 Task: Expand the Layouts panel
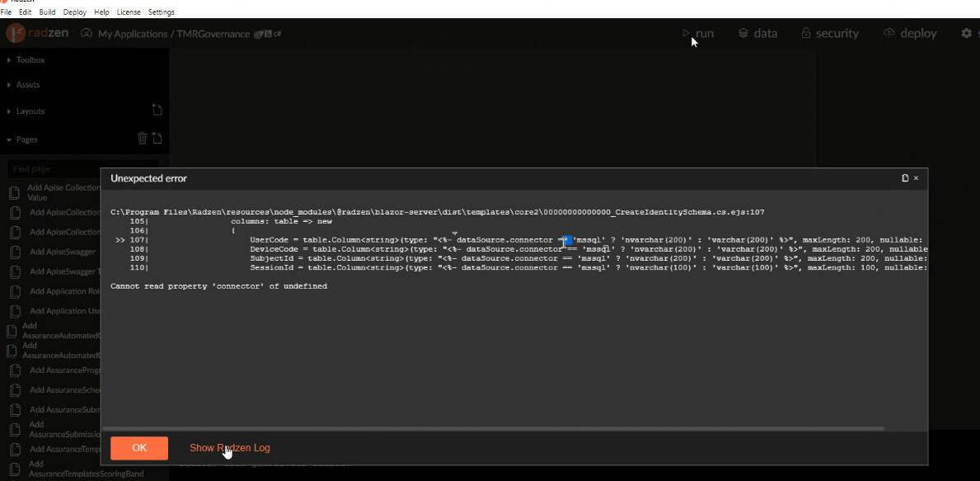point(26,111)
